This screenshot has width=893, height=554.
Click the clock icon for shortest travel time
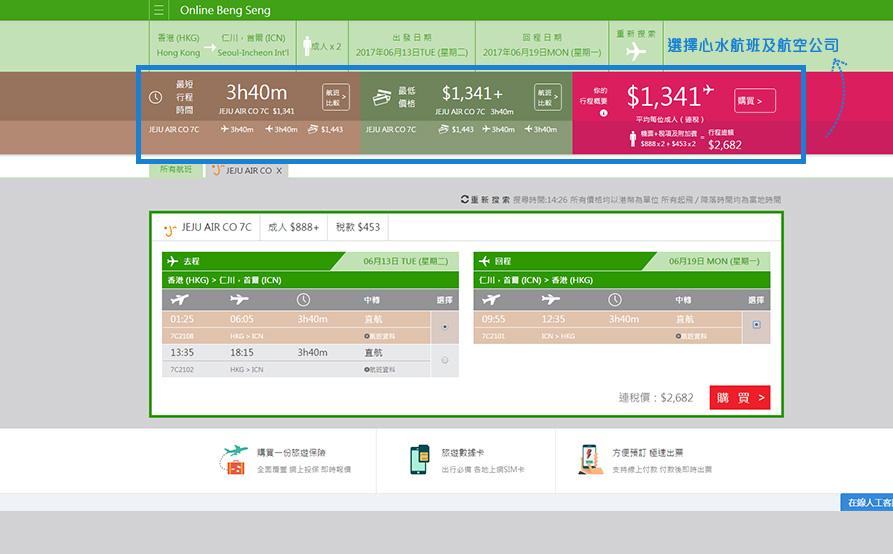155,97
